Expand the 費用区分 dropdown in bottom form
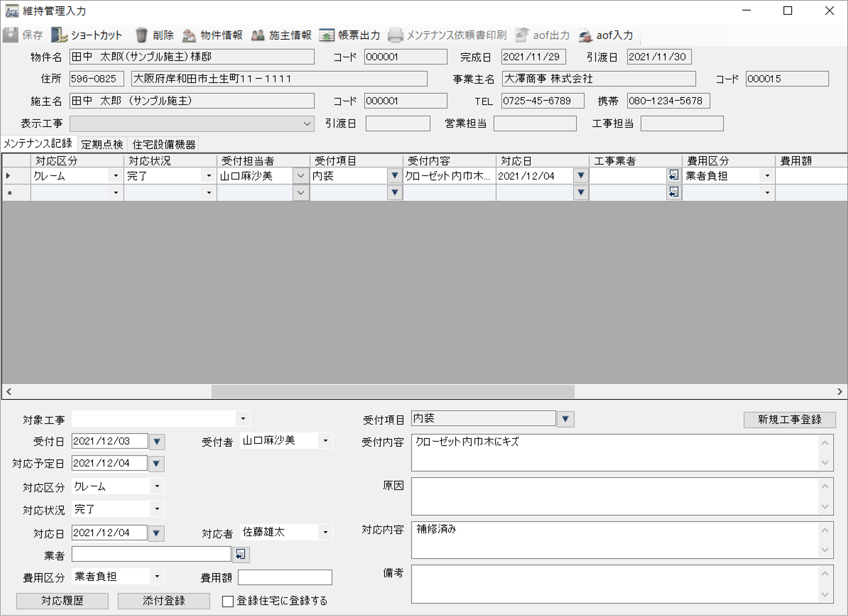848x616 pixels. pos(157,577)
